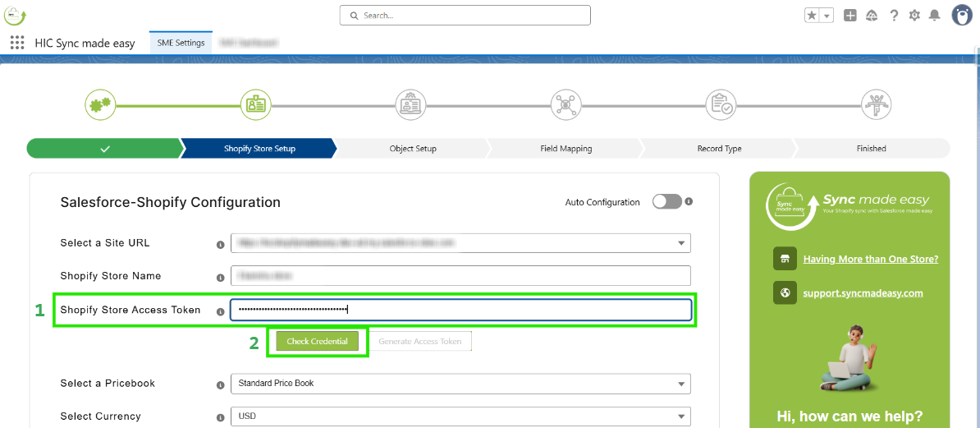The width and height of the screenshot is (980, 428).
Task: Click the Select a Pricebook info icon
Action: (220, 384)
